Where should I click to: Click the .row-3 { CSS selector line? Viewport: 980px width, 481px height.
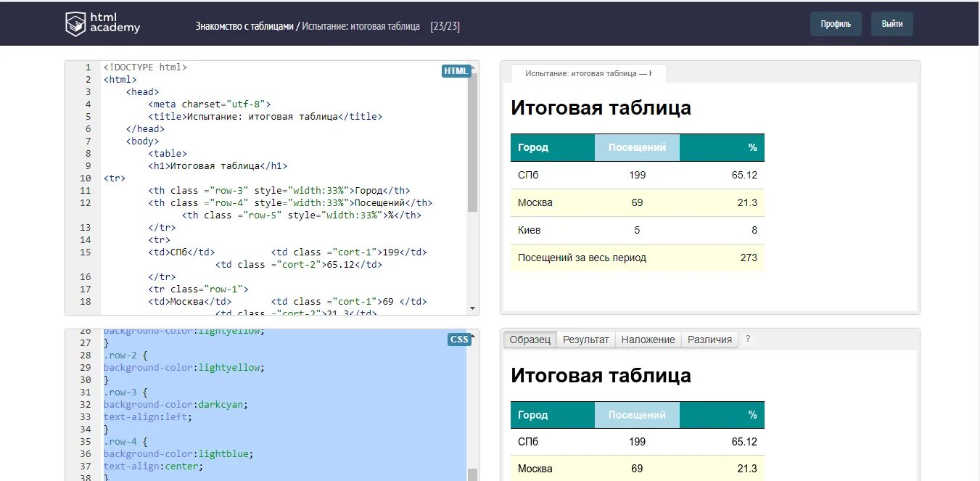pyautogui.click(x=125, y=392)
